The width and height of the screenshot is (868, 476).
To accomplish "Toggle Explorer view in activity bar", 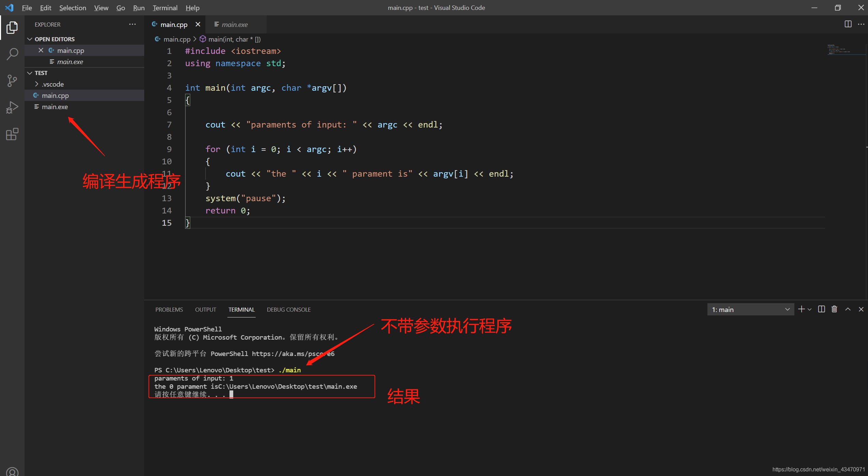I will [x=12, y=27].
